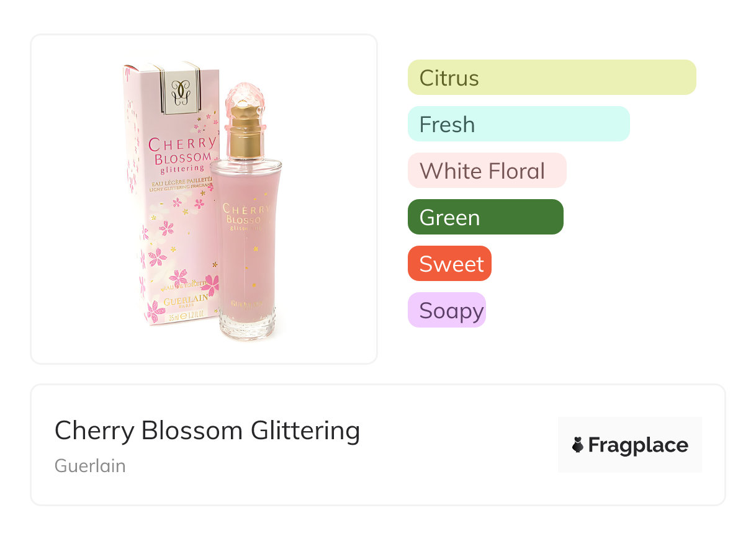Select the purple Soapy accord tag
This screenshot has height=536, width=756.
click(446, 310)
